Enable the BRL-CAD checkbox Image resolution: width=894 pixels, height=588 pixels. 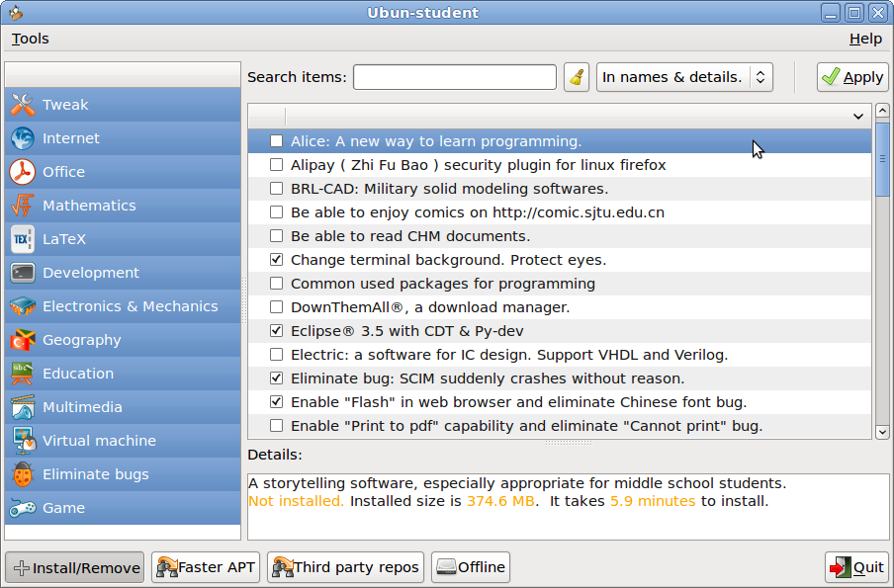coord(276,189)
